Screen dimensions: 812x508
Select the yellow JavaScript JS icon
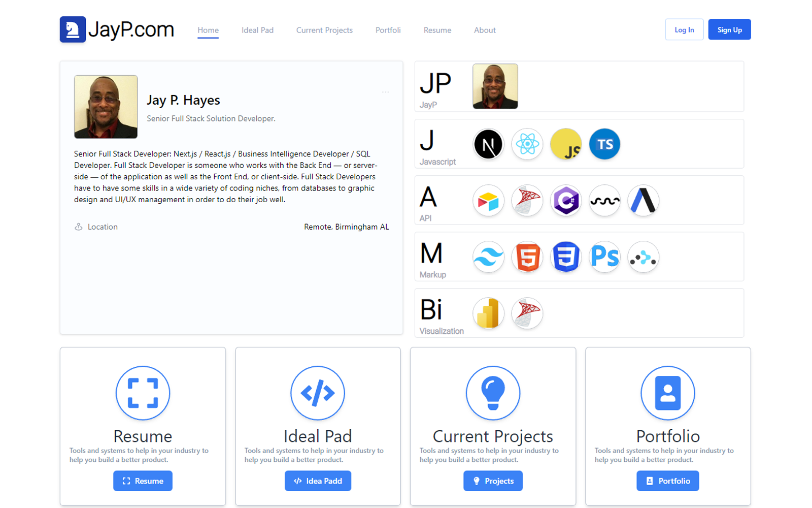[566, 144]
